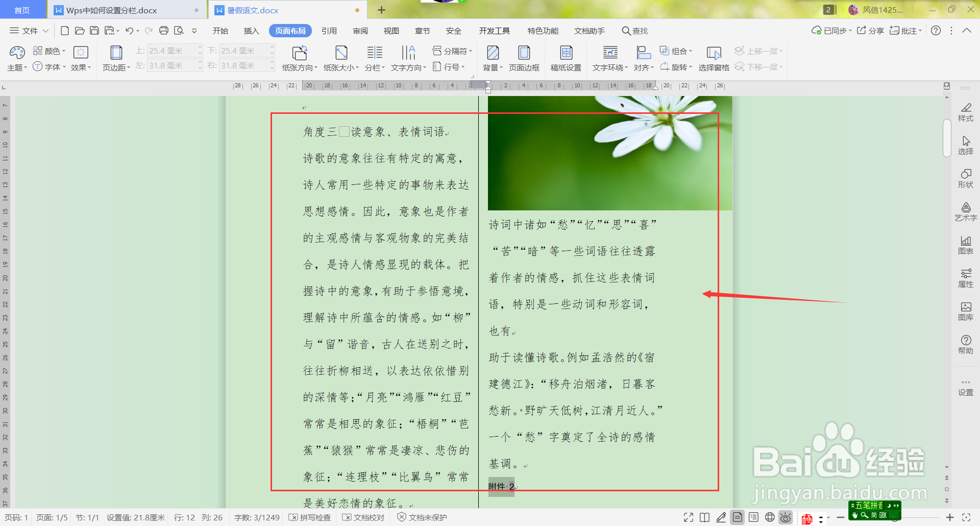Click the 已同步 sync status button
The image size is (980, 526).
830,30
